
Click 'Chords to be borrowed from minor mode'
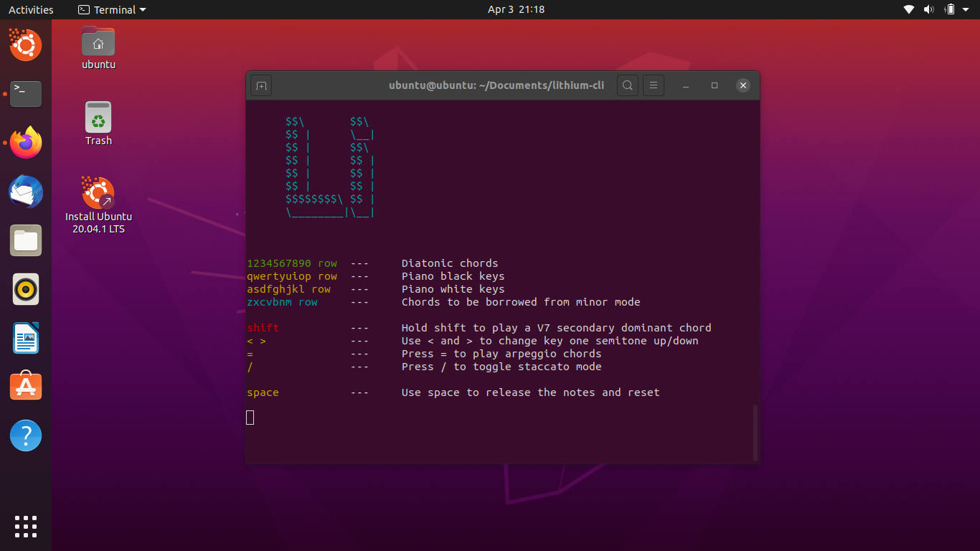pos(521,302)
